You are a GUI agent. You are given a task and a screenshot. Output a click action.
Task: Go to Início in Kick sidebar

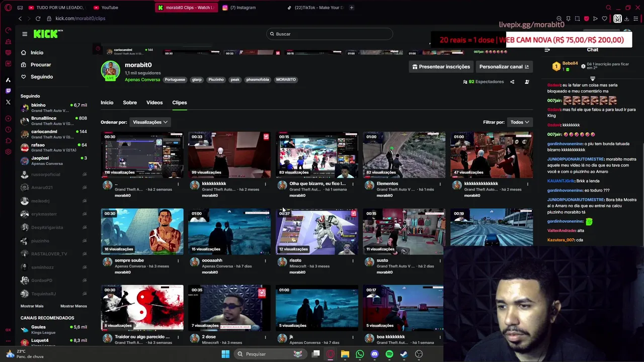pyautogui.click(x=32, y=53)
